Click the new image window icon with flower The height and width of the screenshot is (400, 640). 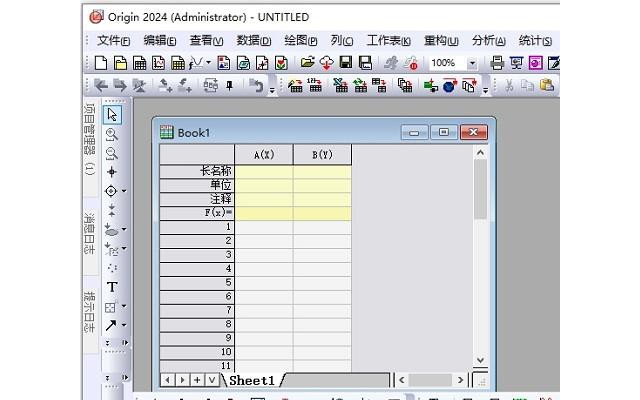click(281, 63)
